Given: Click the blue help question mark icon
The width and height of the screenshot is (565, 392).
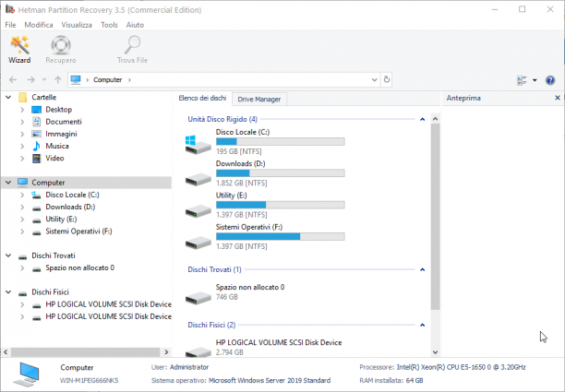Looking at the screenshot, I should point(550,80).
